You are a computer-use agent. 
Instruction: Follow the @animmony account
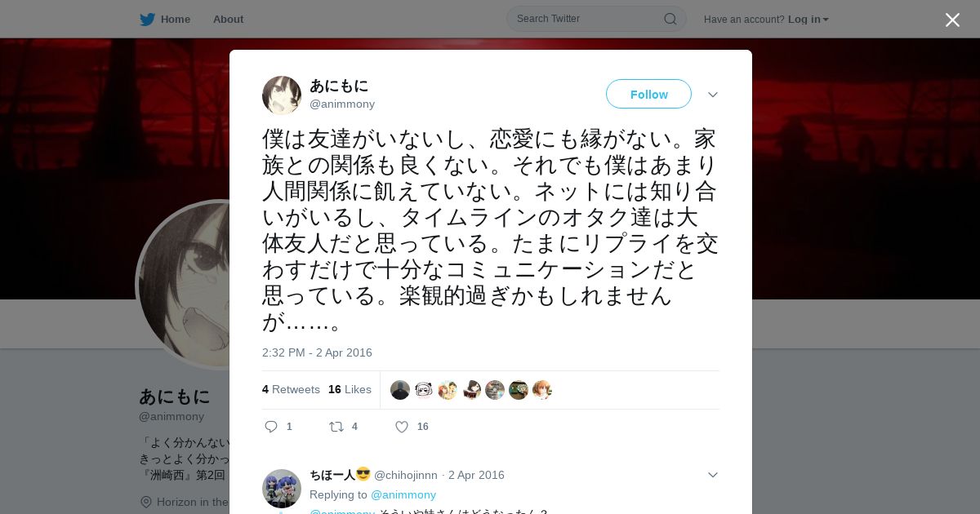click(x=648, y=94)
